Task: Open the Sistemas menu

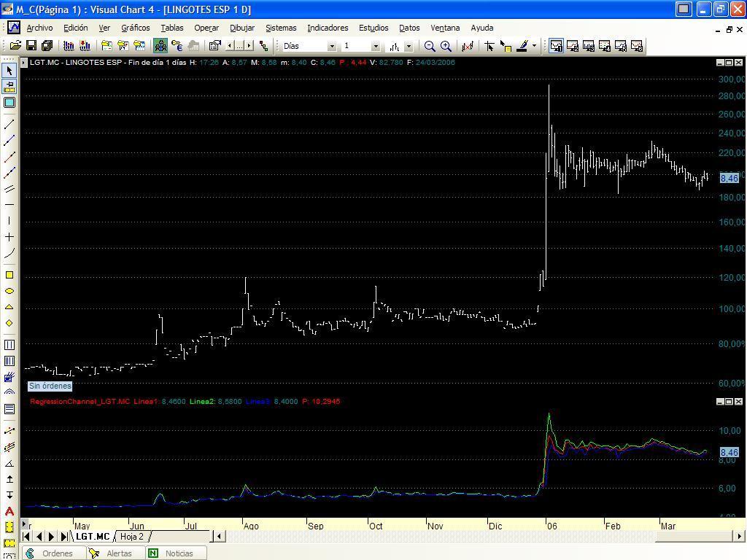Action: pyautogui.click(x=281, y=28)
